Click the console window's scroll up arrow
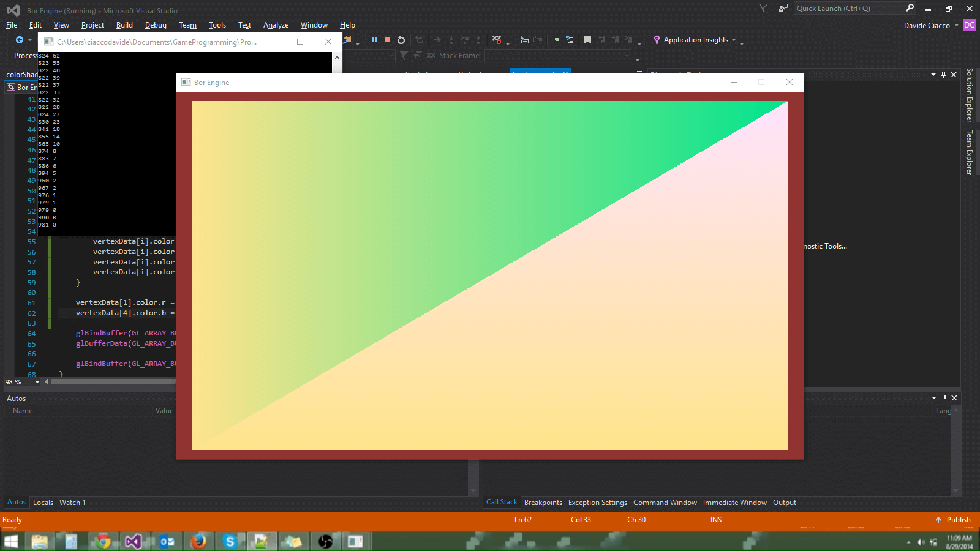The width and height of the screenshot is (980, 551). coord(337,58)
